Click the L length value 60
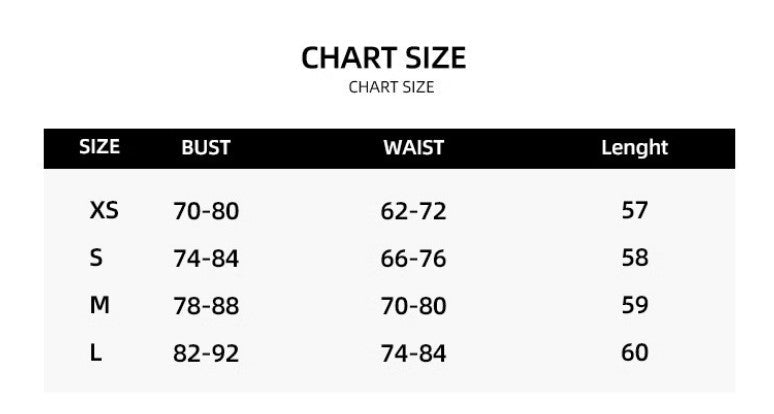Image resolution: width=774 pixels, height=414 pixels. (635, 352)
